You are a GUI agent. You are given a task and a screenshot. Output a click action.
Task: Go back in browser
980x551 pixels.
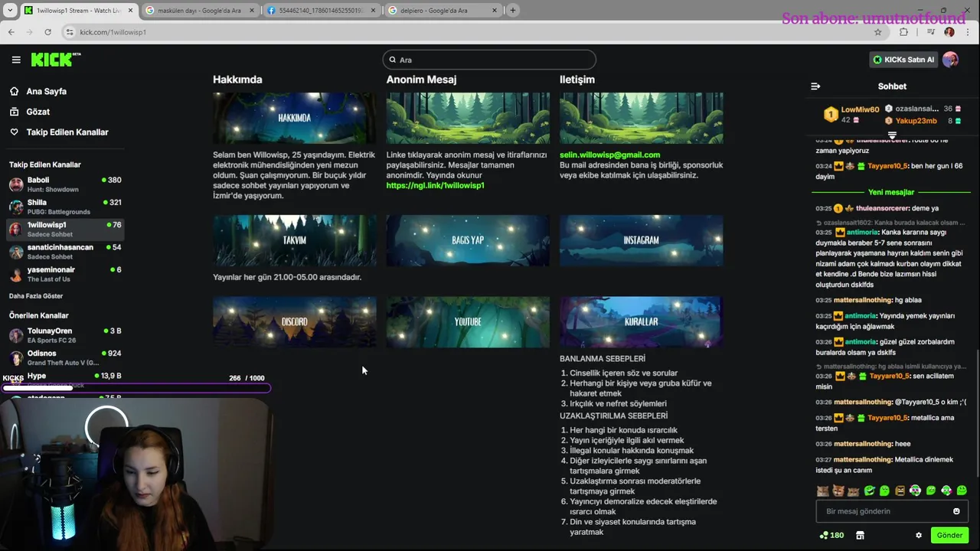click(11, 32)
